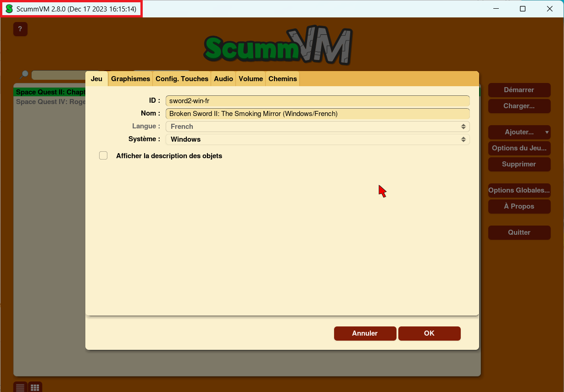This screenshot has height=392, width=564.
Task: Click the Annuler button
Action: [x=365, y=333]
